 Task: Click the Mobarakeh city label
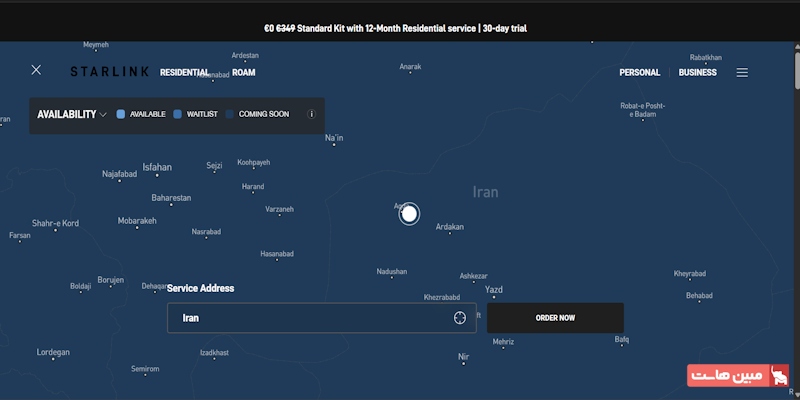coord(137,221)
